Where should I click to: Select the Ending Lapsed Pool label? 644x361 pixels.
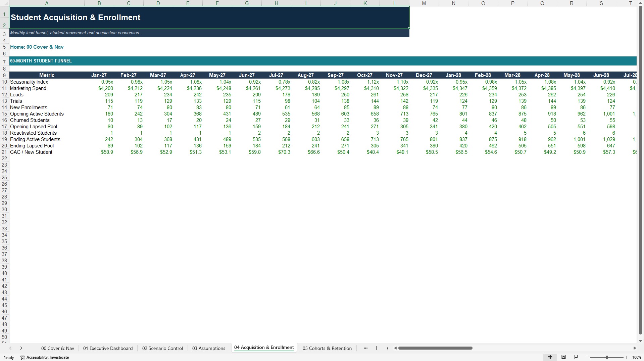32,146
